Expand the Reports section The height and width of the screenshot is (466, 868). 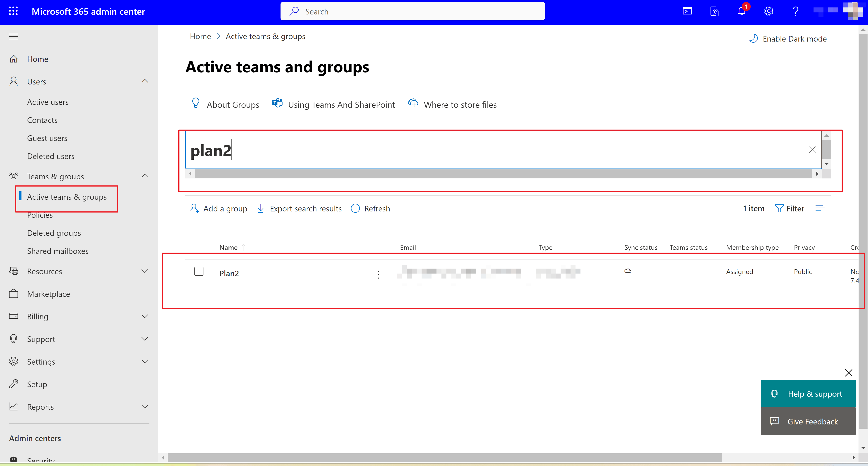click(x=145, y=406)
